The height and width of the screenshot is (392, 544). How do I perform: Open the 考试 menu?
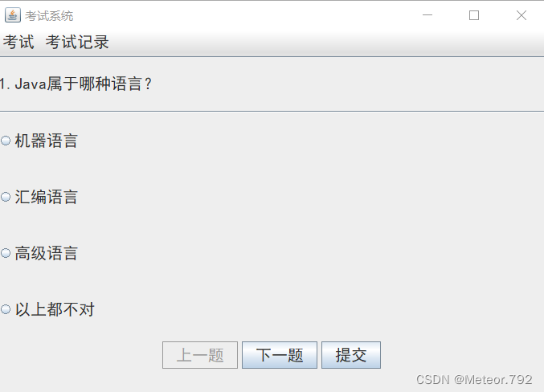[x=18, y=42]
